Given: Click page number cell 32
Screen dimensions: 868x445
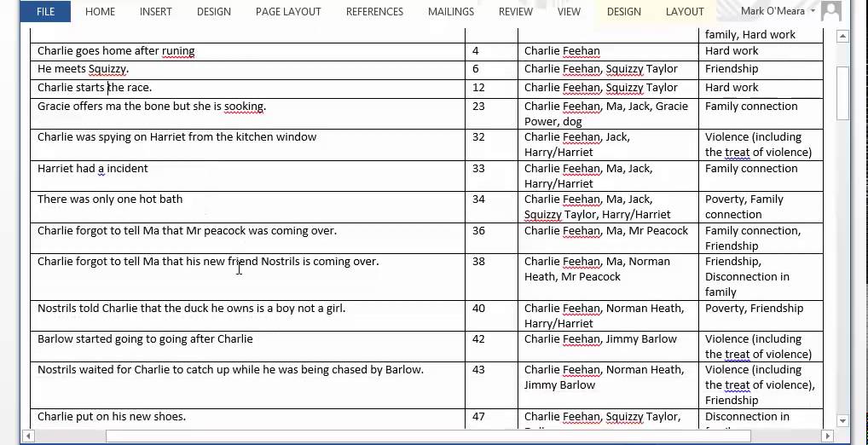Looking at the screenshot, I should coord(491,144).
